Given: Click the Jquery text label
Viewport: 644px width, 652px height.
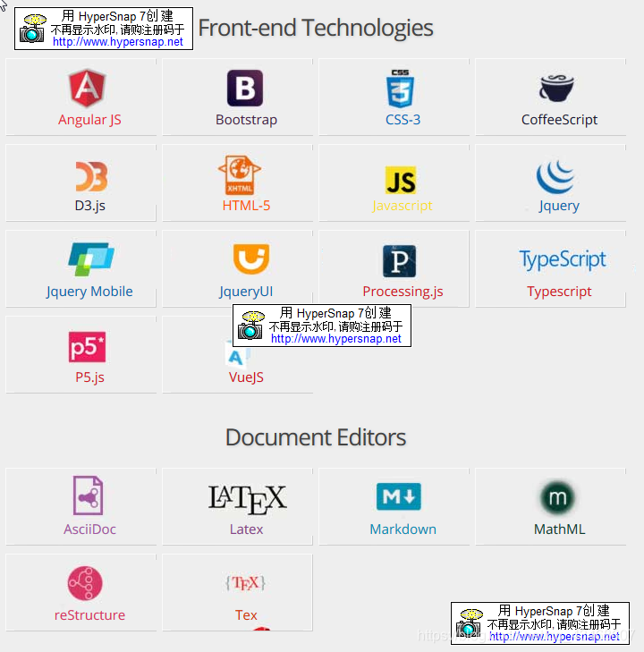Looking at the screenshot, I should 559,206.
